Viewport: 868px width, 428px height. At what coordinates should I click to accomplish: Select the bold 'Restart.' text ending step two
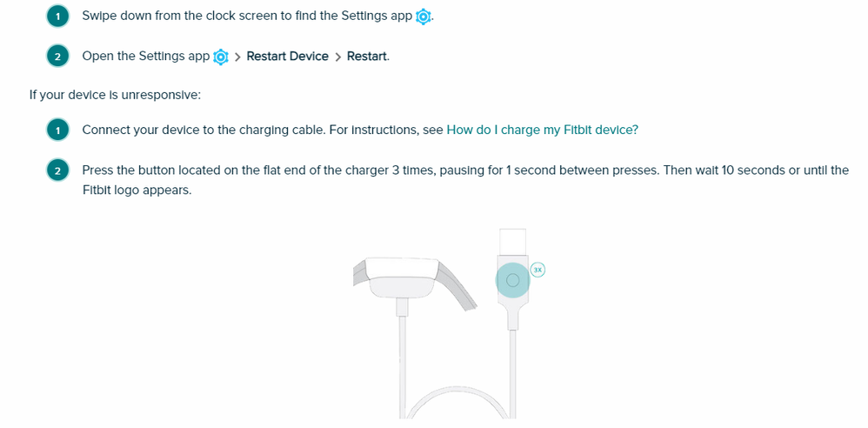point(368,57)
